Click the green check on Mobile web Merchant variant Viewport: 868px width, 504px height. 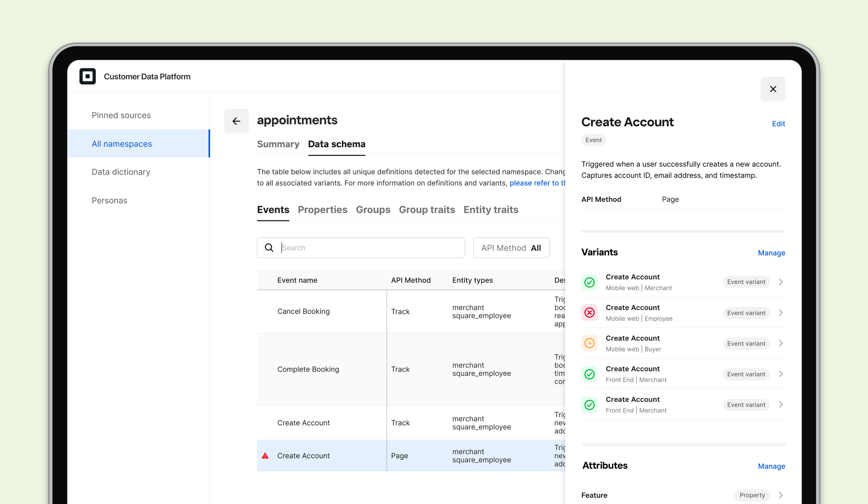pyautogui.click(x=590, y=282)
